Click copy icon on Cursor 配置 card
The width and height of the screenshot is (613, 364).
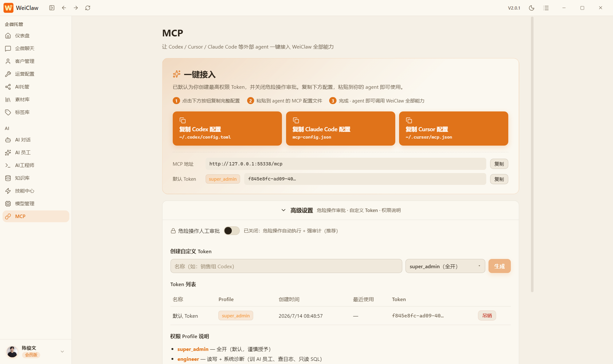coord(409,120)
